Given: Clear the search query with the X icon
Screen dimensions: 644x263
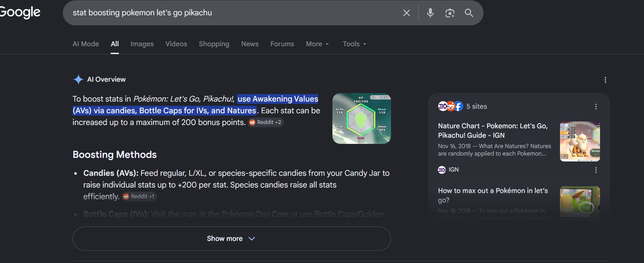Looking at the screenshot, I should click(406, 13).
